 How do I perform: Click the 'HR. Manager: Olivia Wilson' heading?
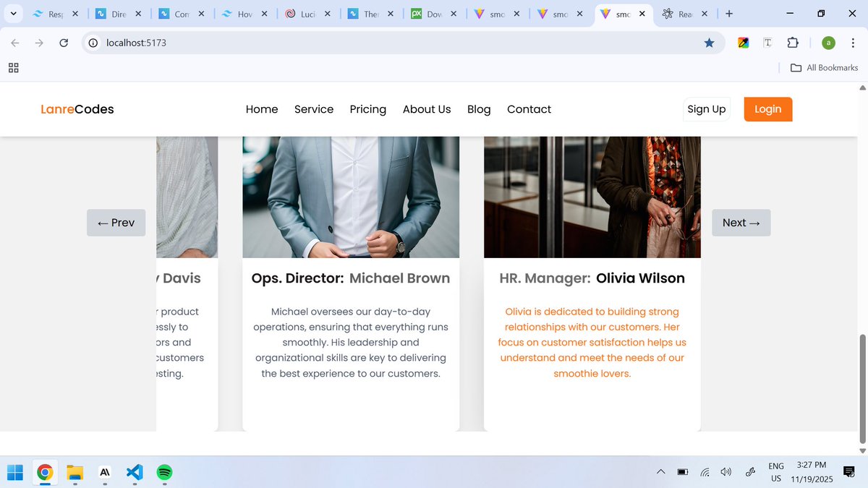[x=592, y=278]
